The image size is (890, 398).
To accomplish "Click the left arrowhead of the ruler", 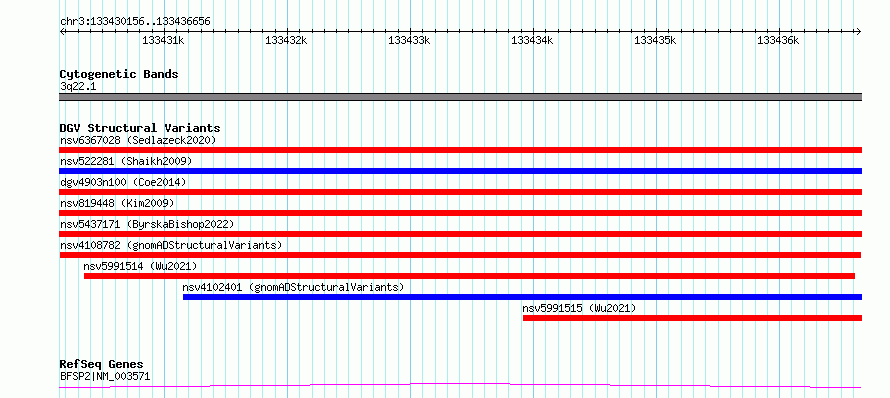I will point(62,31).
